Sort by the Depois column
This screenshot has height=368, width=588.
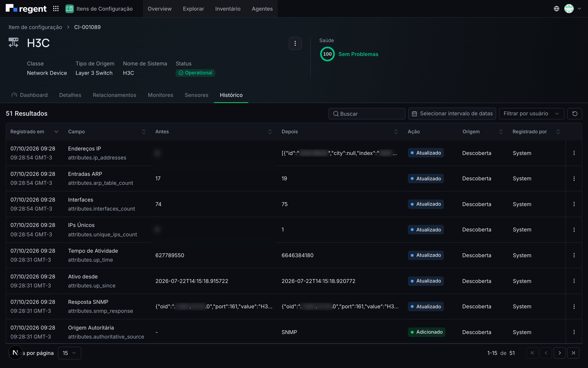coord(340,131)
